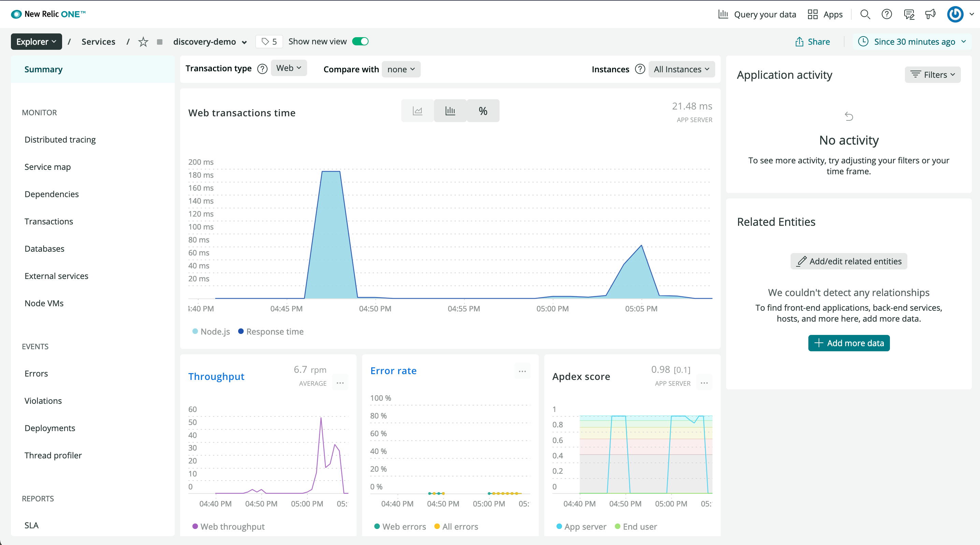
Task: Select the area chart view icon
Action: (x=417, y=111)
